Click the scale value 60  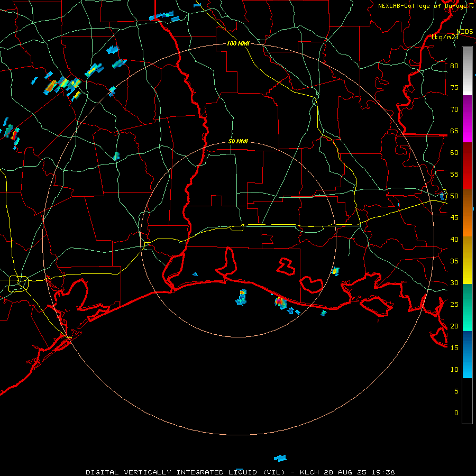pyautogui.click(x=454, y=153)
